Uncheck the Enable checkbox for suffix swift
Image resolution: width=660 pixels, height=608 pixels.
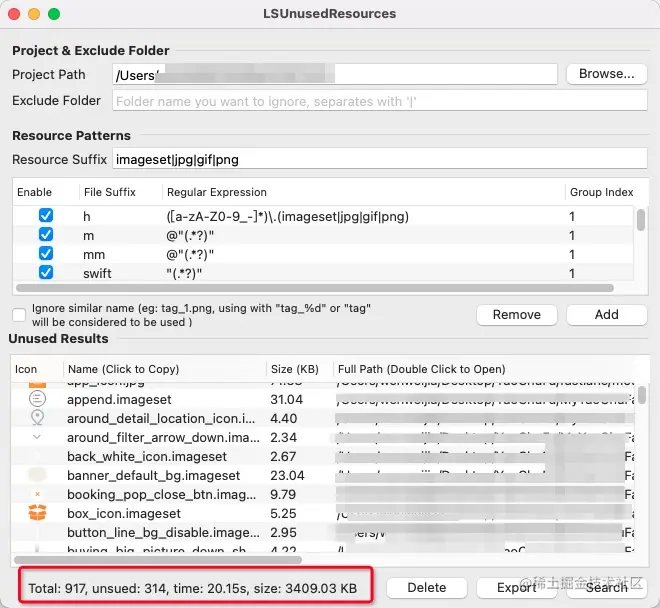pyautogui.click(x=46, y=272)
